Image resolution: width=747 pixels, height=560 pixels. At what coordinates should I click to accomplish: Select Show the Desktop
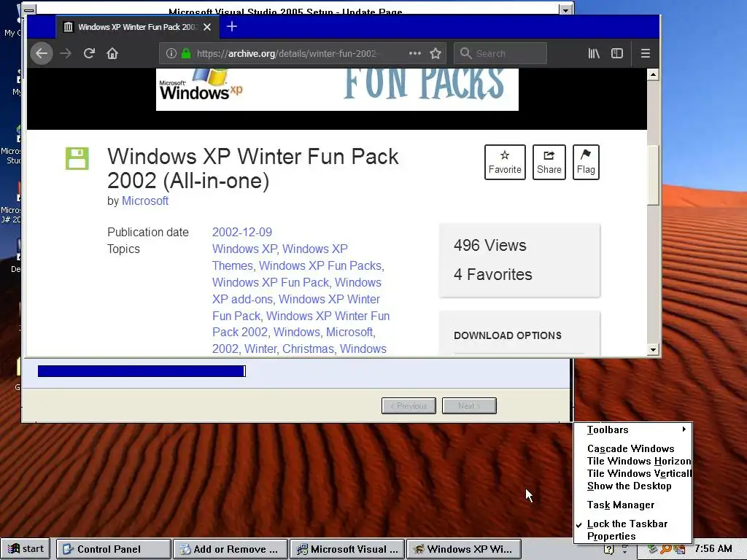click(633, 486)
